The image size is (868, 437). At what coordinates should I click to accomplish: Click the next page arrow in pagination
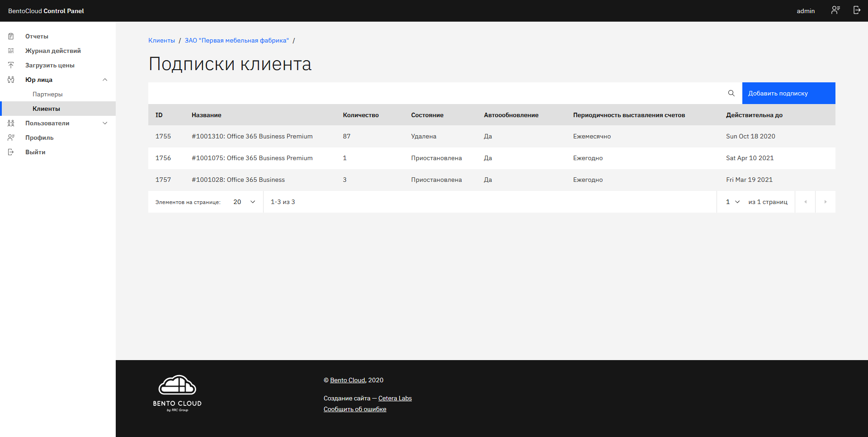pyautogui.click(x=826, y=202)
